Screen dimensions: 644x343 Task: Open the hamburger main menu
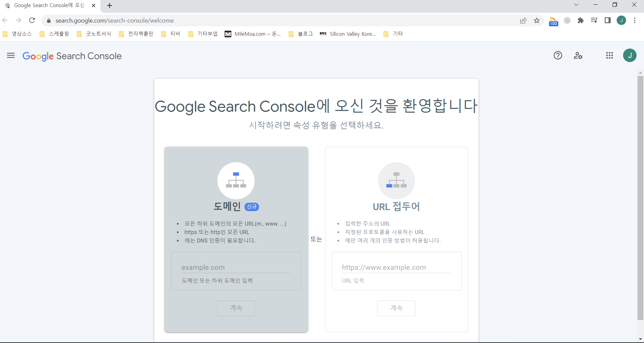click(11, 56)
